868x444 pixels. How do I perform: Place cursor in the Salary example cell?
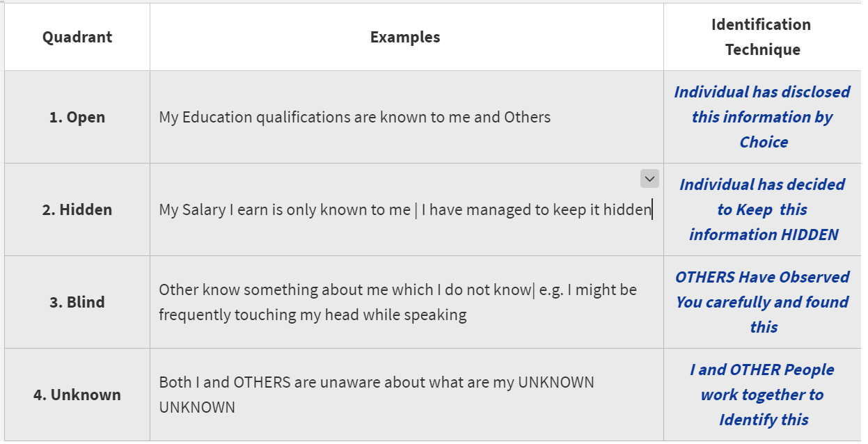405,209
